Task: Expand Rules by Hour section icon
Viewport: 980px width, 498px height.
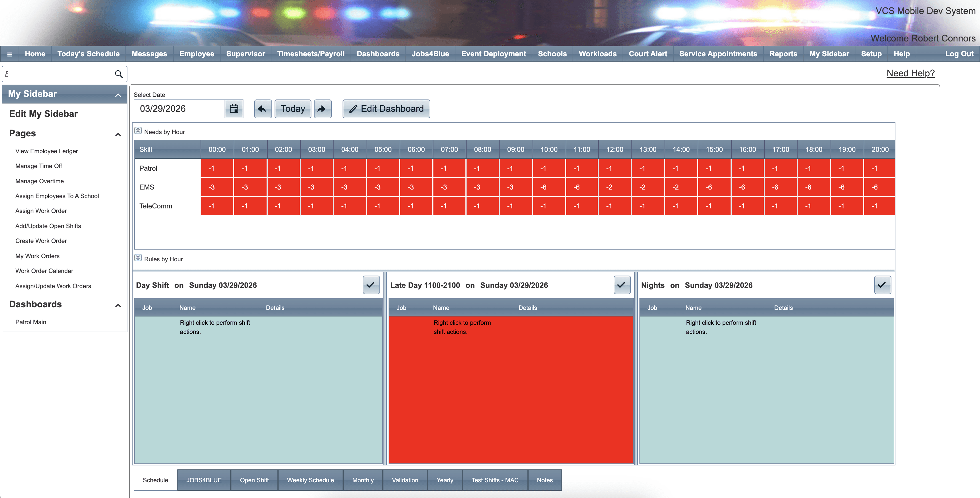Action: pyautogui.click(x=138, y=258)
